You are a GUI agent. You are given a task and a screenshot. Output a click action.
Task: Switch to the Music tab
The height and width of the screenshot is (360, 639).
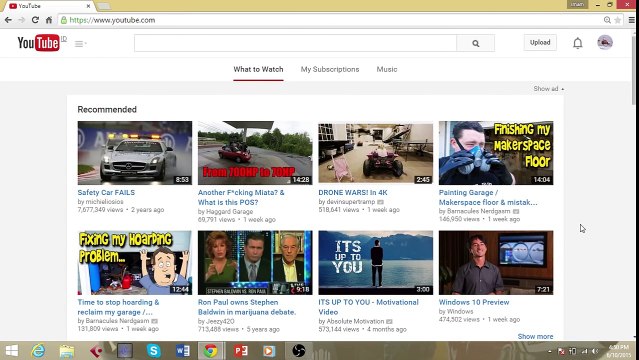tap(387, 69)
